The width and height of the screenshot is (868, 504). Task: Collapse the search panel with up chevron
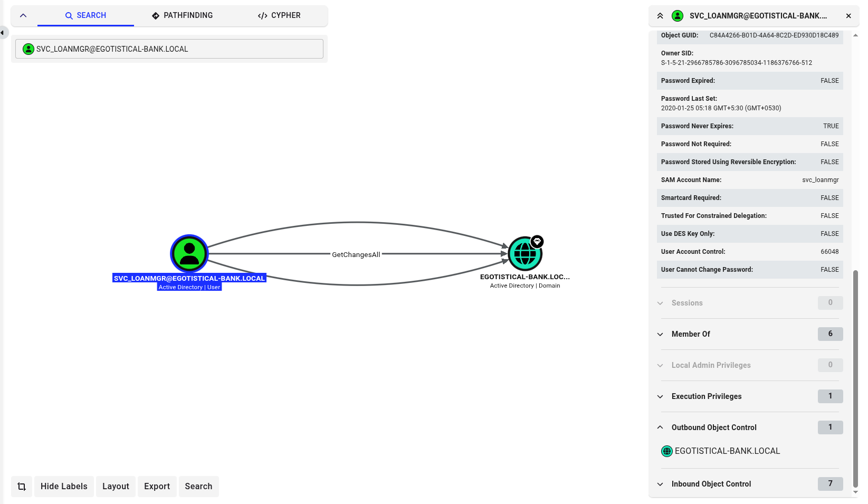coord(23,15)
